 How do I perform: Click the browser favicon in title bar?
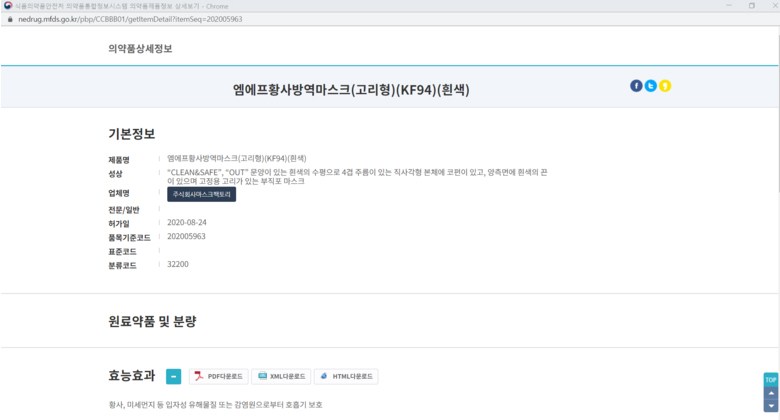8,5
